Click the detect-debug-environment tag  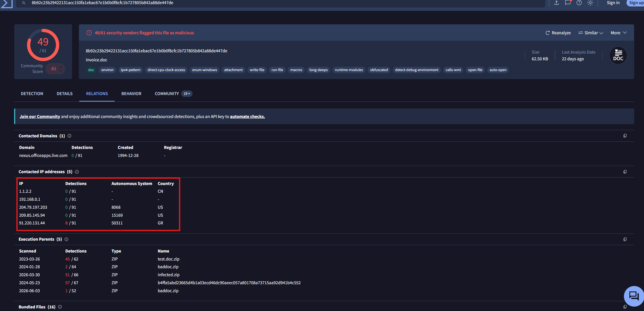(x=417, y=70)
